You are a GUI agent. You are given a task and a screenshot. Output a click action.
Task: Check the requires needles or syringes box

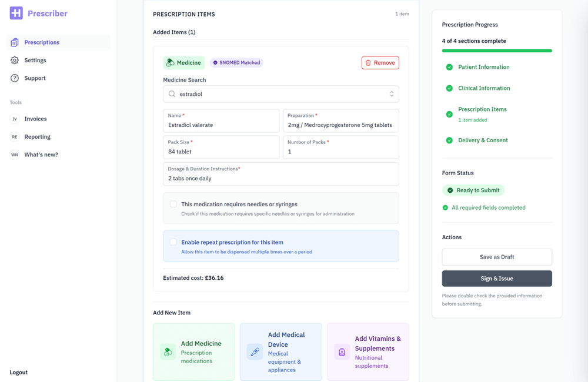173,204
